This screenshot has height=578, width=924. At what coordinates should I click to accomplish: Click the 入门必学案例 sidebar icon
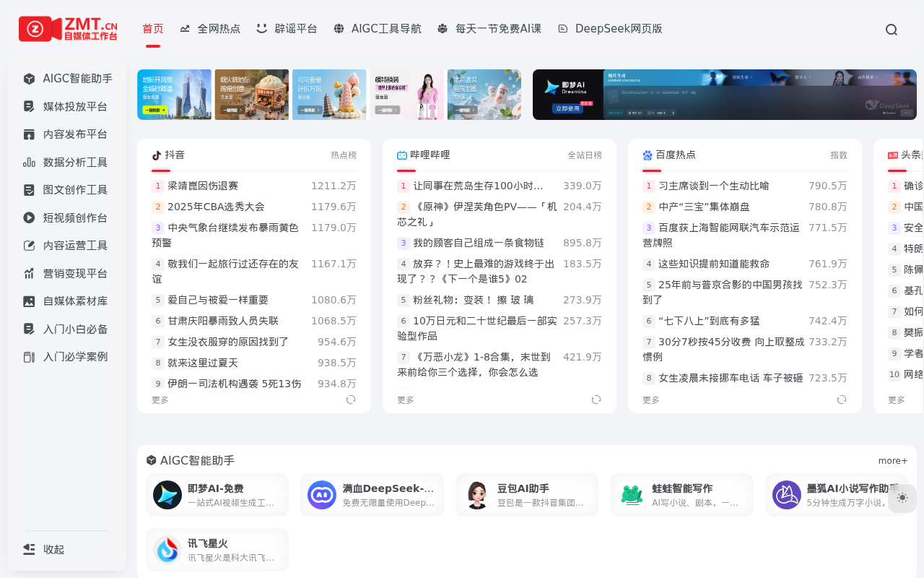(29, 357)
